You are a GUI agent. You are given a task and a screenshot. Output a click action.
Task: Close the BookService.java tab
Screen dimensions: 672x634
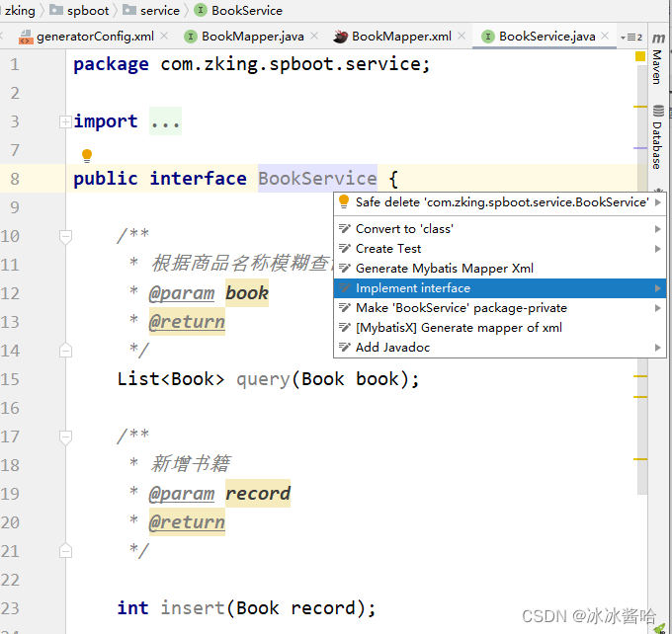click(605, 37)
